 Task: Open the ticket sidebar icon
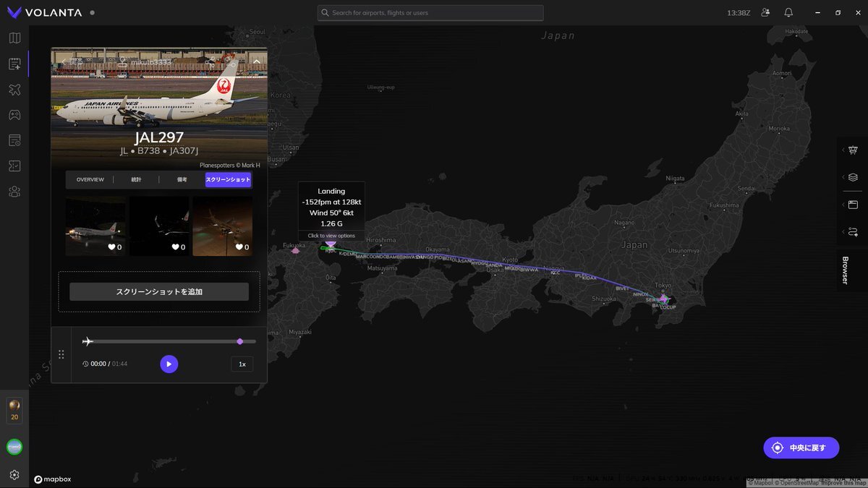point(14,166)
